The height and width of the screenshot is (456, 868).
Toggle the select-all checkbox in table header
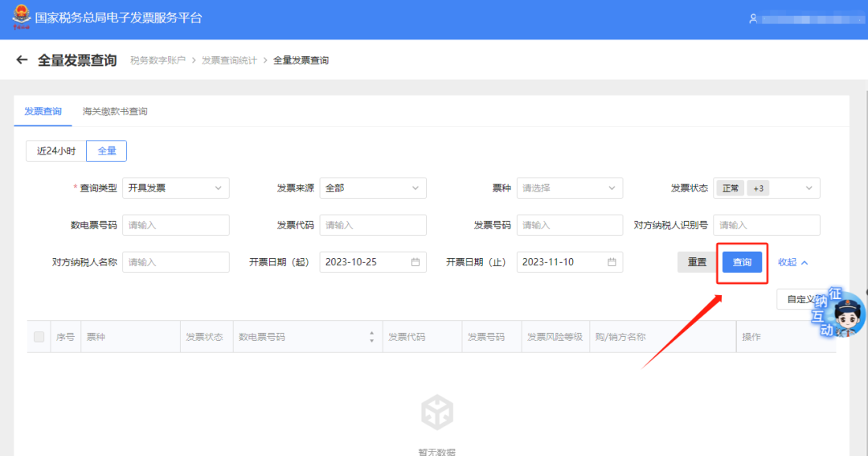click(x=39, y=337)
